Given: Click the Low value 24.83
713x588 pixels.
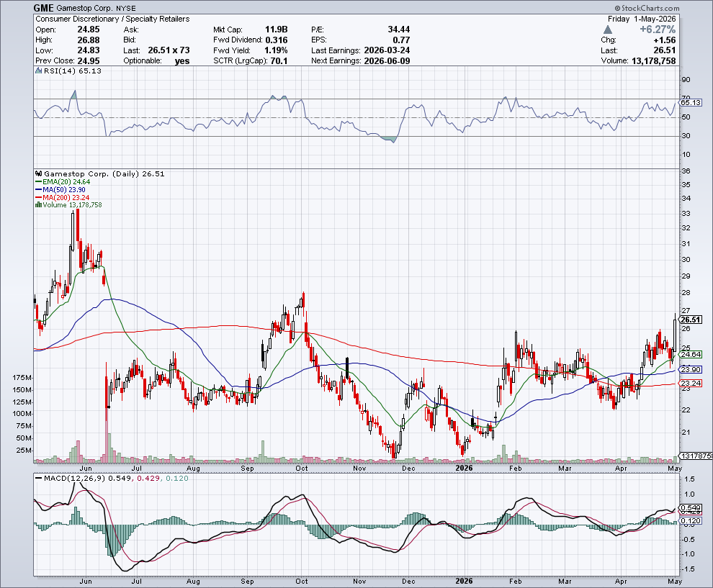Looking at the screenshot, I should point(88,50).
